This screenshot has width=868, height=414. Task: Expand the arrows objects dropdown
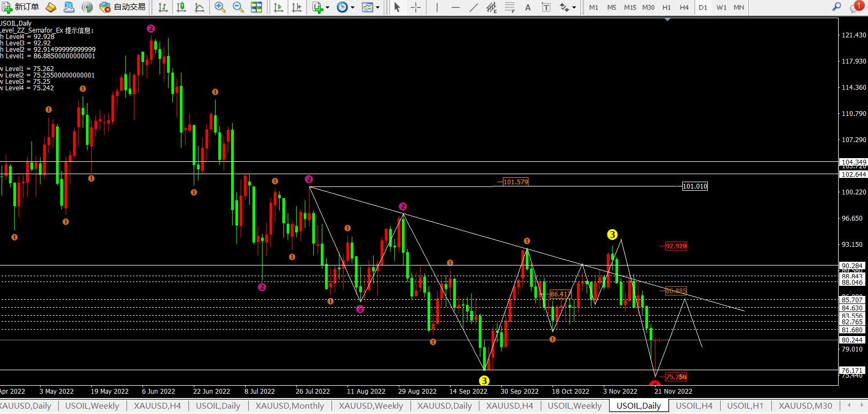pyautogui.click(x=574, y=7)
